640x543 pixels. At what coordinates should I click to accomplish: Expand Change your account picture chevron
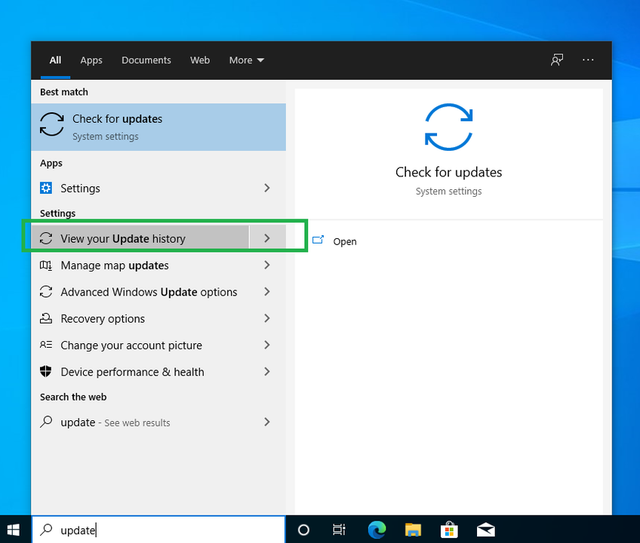pos(267,345)
